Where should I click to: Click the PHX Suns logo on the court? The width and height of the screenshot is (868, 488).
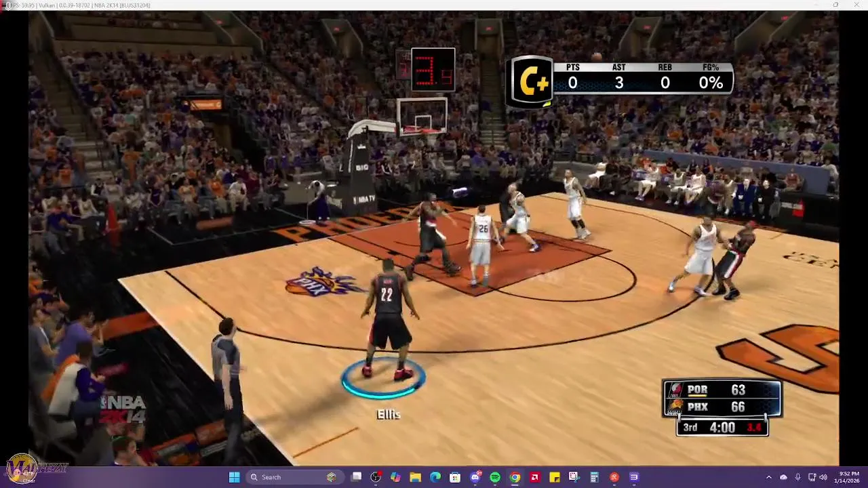coord(324,281)
